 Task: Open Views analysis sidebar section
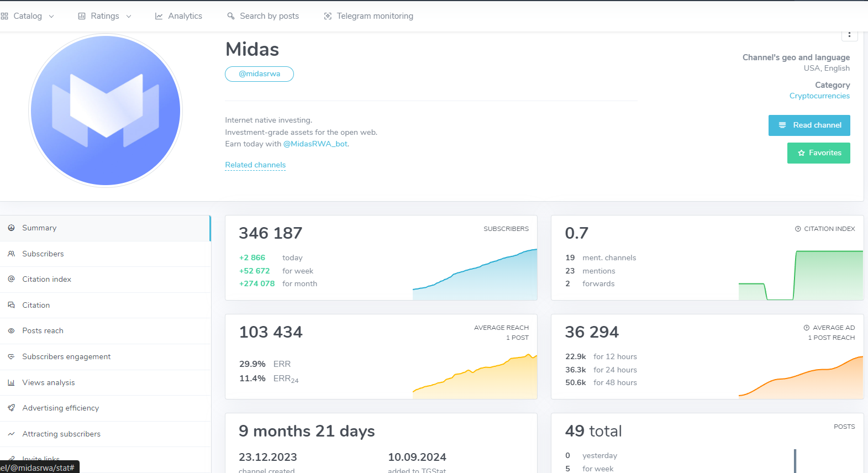coord(105,382)
